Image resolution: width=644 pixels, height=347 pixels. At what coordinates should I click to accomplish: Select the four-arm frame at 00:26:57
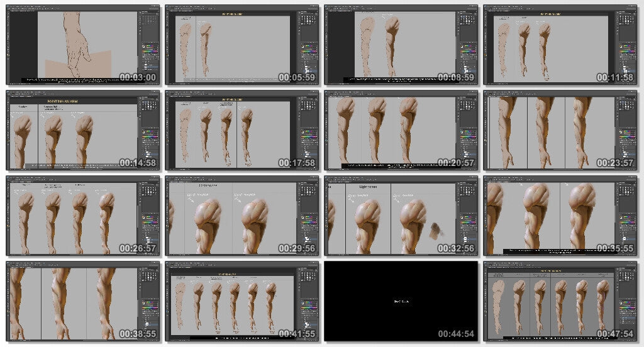[83, 216]
